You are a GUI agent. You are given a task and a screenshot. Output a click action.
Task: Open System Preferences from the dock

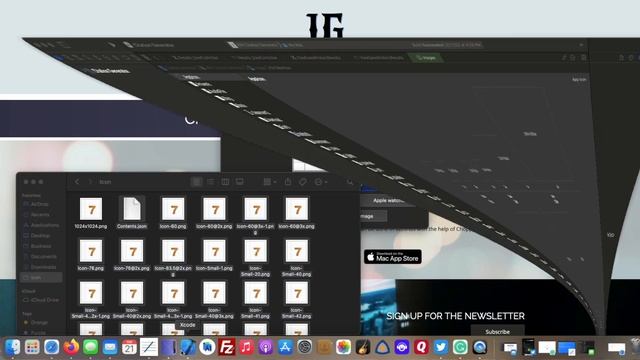pyautogui.click(x=304, y=347)
